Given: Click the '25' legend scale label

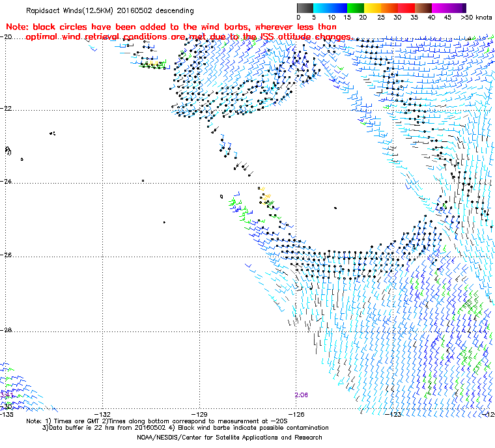Looking at the screenshot, I should tap(381, 18).
